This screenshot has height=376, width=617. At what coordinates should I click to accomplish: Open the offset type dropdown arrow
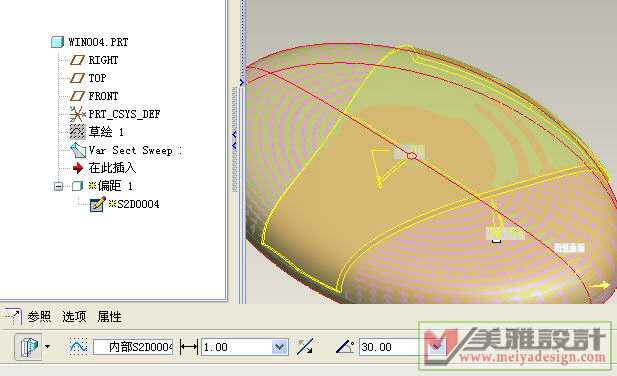47,347
